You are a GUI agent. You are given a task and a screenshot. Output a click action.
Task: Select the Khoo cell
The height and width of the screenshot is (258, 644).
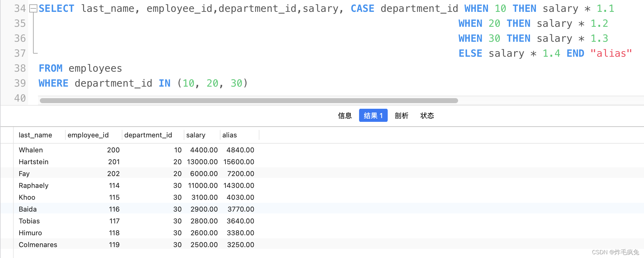(27, 197)
